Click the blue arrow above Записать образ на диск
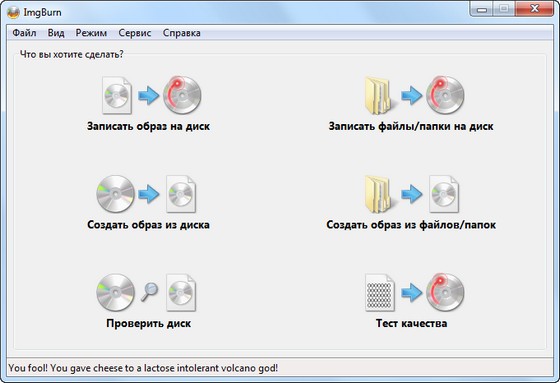The height and width of the screenshot is (383, 560). (x=149, y=95)
